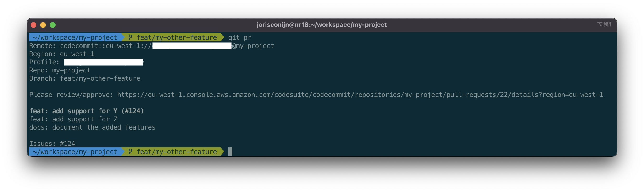Click the 'Issues: #124' line

point(52,144)
